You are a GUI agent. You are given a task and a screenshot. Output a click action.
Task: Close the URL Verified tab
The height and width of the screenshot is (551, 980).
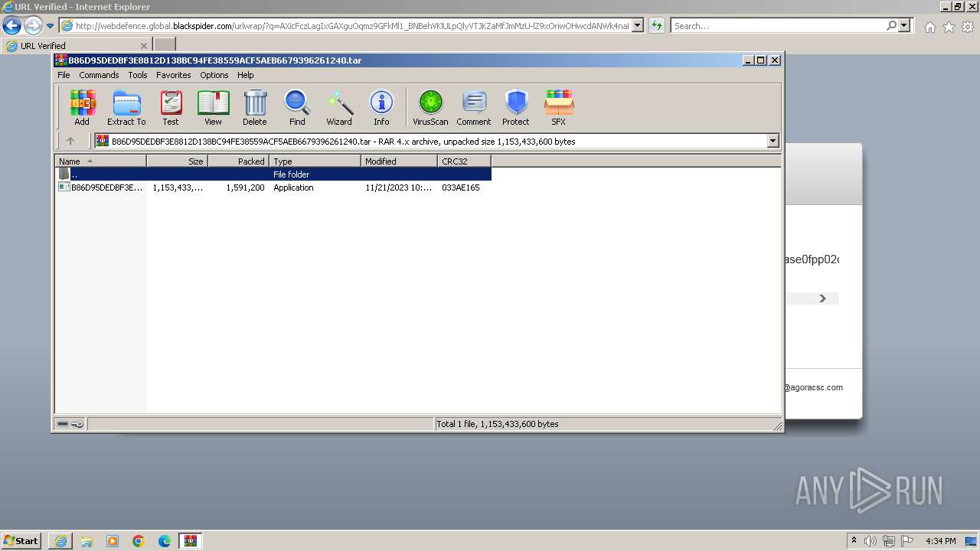click(x=144, y=45)
